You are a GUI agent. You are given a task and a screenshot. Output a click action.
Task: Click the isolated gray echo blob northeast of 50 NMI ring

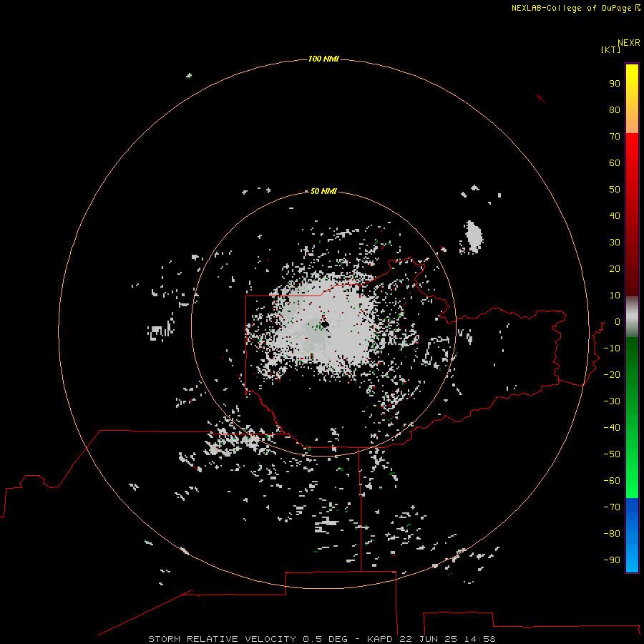[474, 236]
